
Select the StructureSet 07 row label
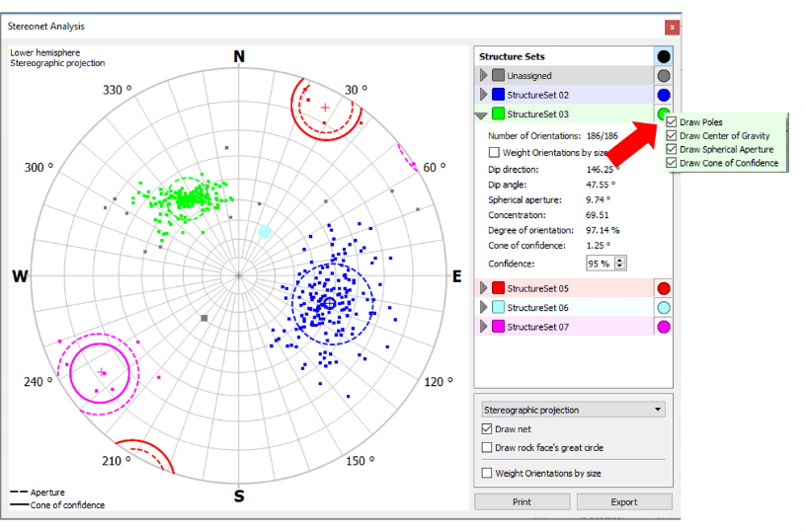(538, 327)
